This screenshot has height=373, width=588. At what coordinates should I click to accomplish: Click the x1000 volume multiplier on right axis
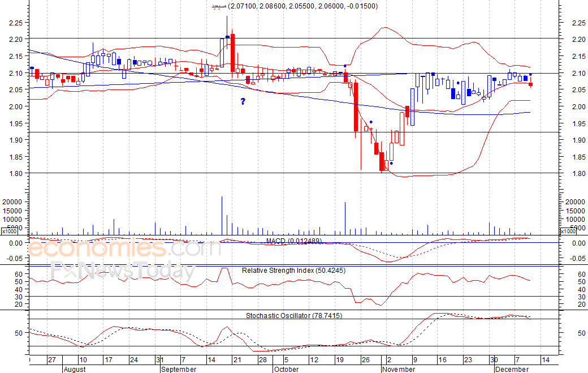point(568,231)
